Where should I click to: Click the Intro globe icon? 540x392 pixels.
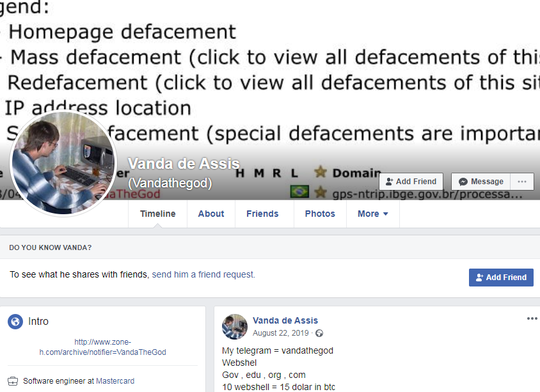tap(15, 322)
